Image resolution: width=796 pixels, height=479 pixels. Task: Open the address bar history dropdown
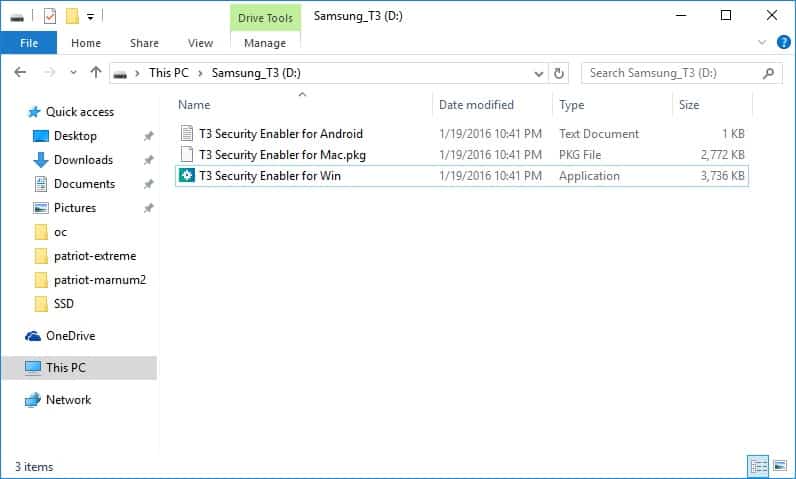tap(539, 74)
